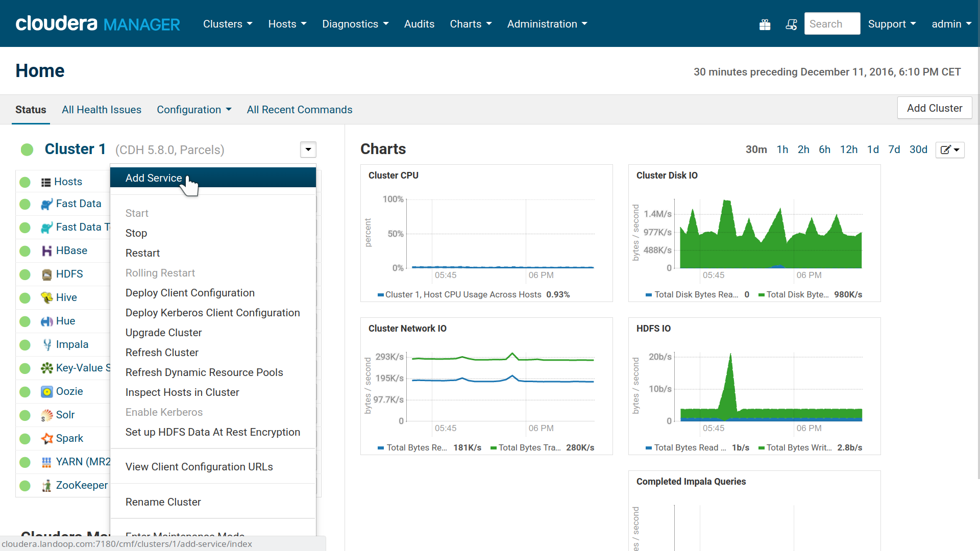Screen dimensions: 980x551
Task: Click the green health dot beside Spark
Action: (25, 439)
